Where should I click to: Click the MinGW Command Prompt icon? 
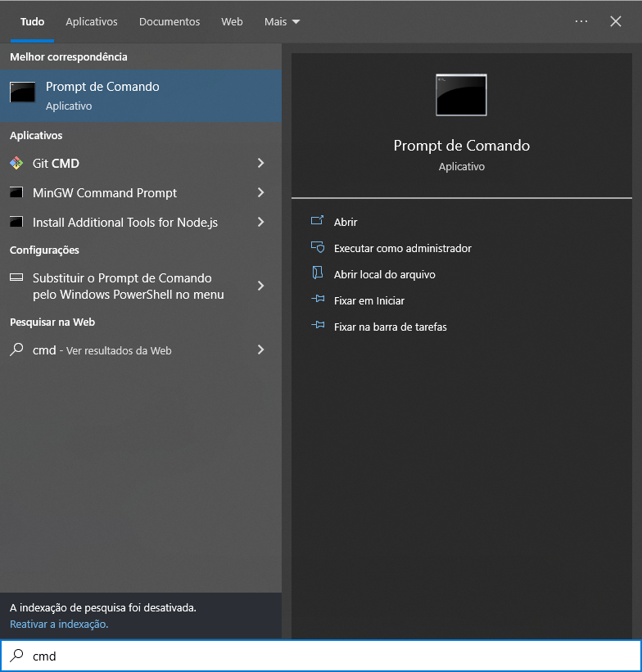16,192
